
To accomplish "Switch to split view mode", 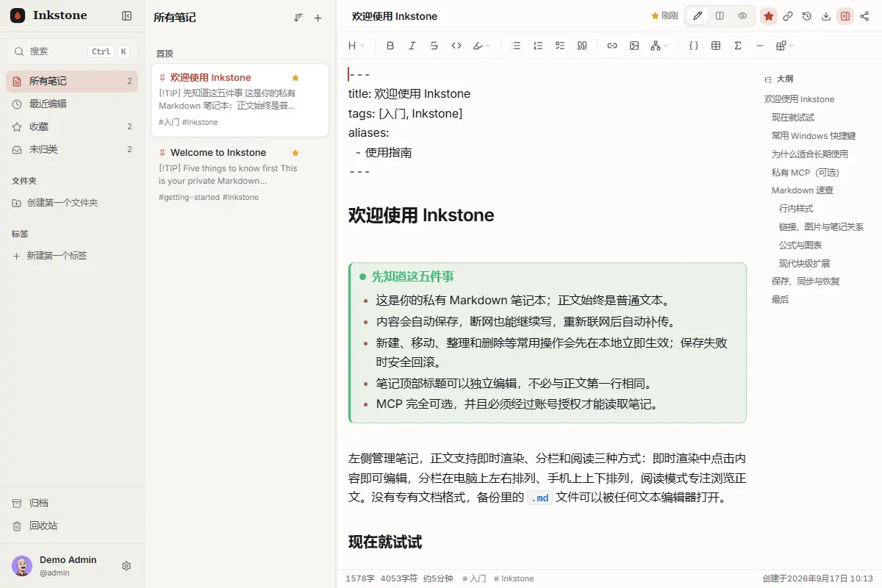I will point(720,16).
